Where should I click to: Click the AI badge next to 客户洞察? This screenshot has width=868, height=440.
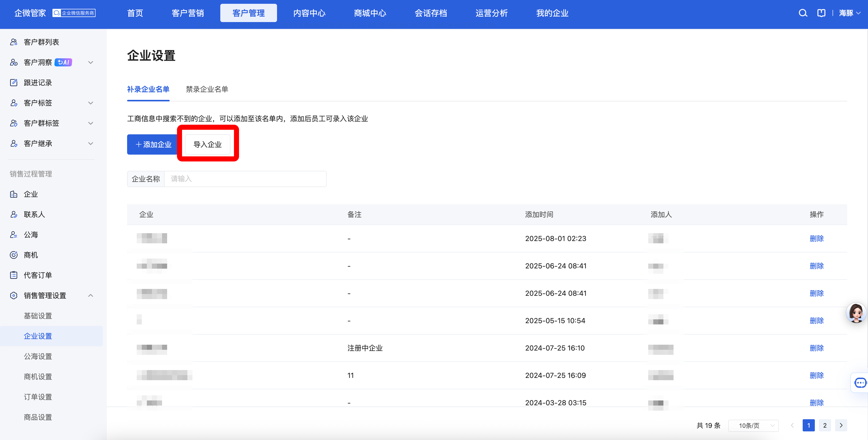[63, 62]
